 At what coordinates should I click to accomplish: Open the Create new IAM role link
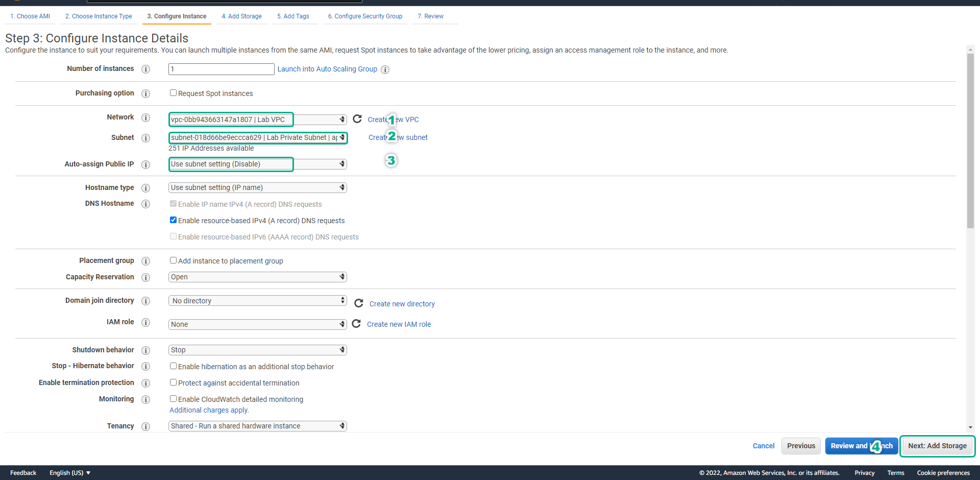point(399,324)
